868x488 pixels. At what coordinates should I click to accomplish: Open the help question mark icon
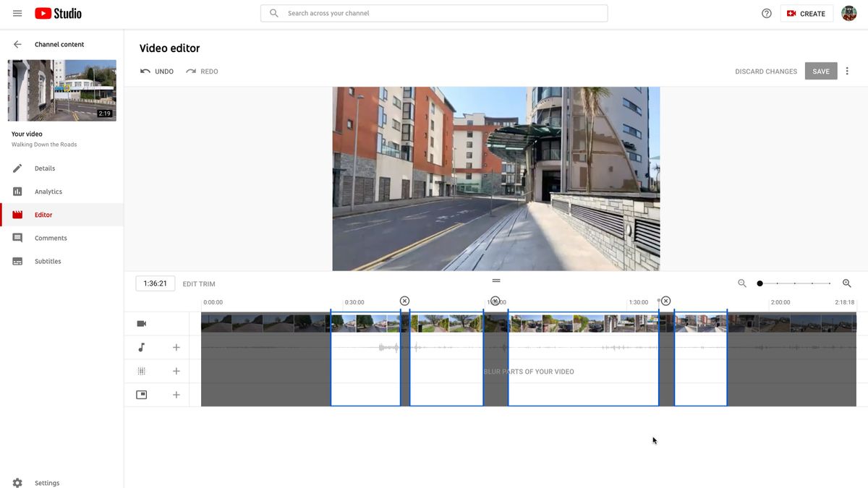767,13
